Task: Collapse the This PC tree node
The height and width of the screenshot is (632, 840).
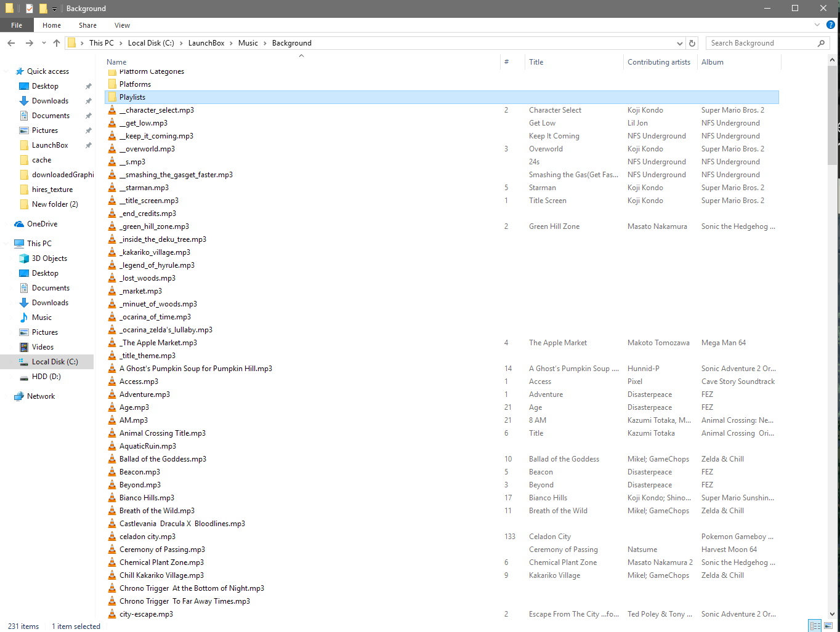Action: [6, 244]
